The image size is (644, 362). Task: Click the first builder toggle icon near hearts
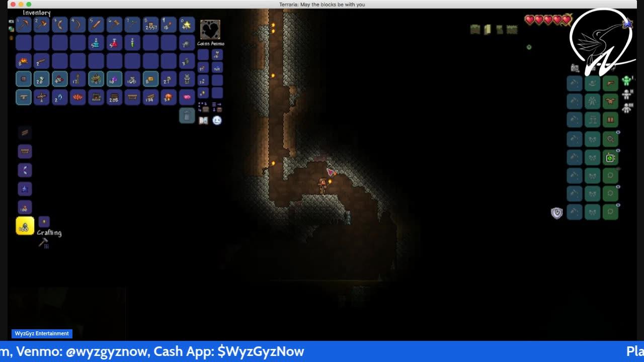coord(475,30)
